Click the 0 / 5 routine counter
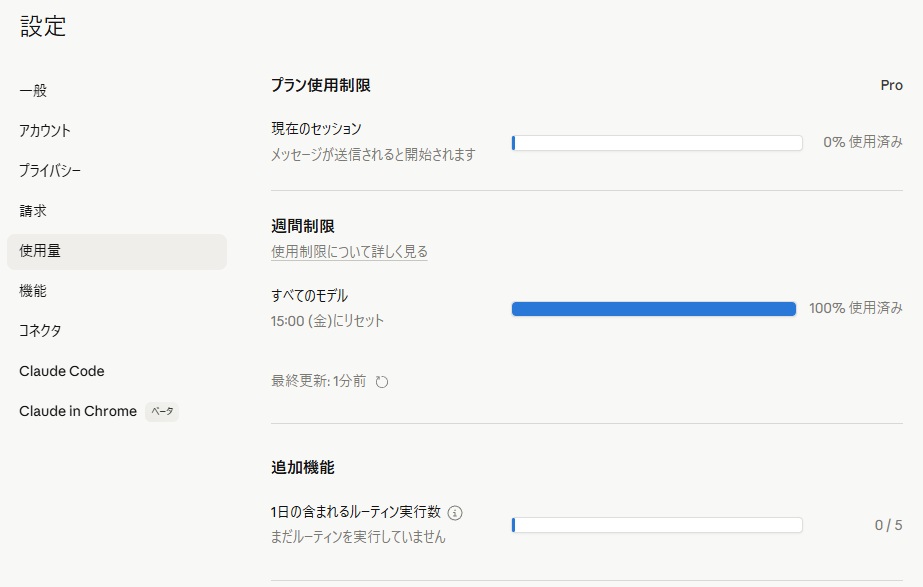The height and width of the screenshot is (587, 923). (888, 525)
